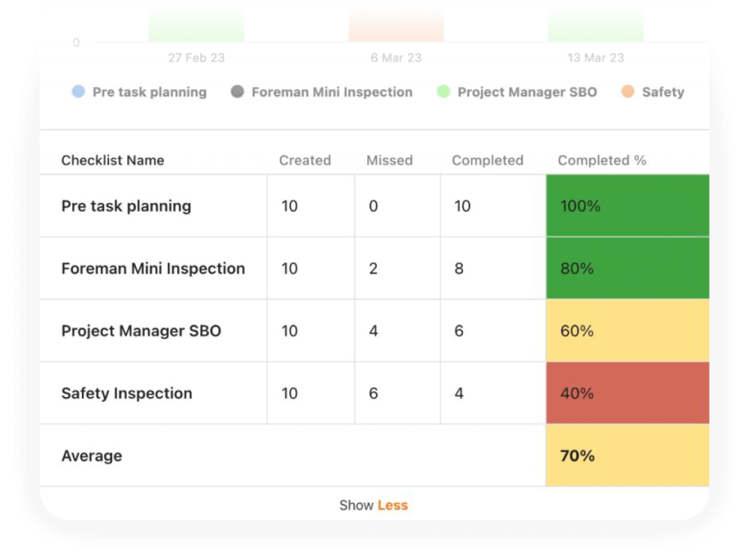Image resolution: width=749 pixels, height=560 pixels.
Task: Click the yellow 70% Average cell
Action: [x=628, y=456]
